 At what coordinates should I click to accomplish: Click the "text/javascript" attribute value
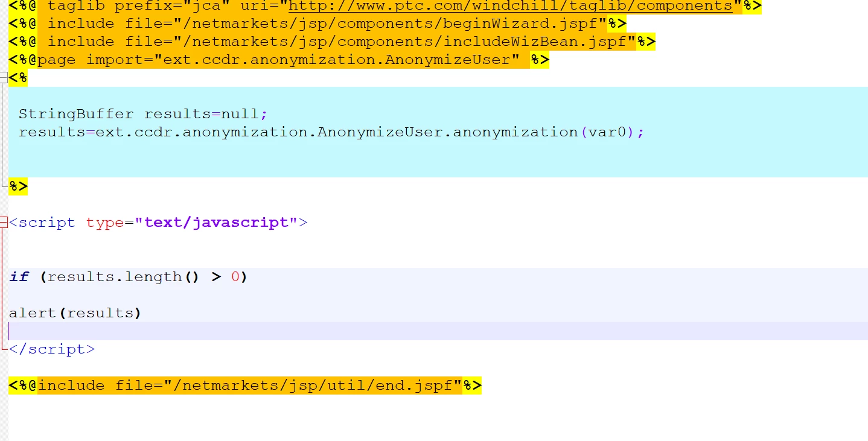pos(216,223)
